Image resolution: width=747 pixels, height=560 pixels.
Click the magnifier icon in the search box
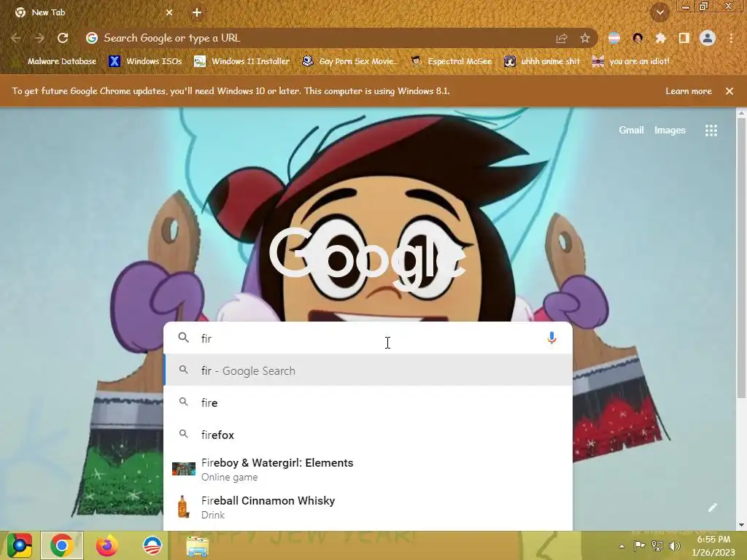click(x=183, y=338)
